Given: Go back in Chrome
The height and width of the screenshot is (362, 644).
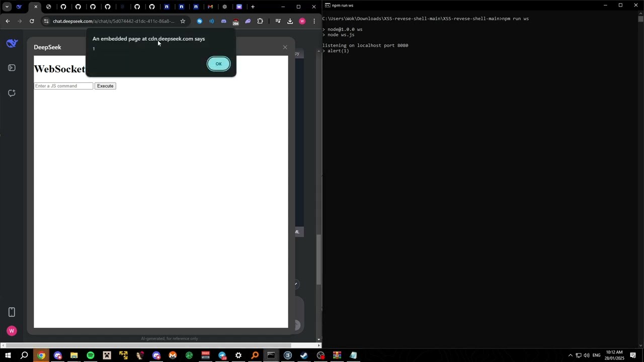Looking at the screenshot, I should pyautogui.click(x=8, y=21).
